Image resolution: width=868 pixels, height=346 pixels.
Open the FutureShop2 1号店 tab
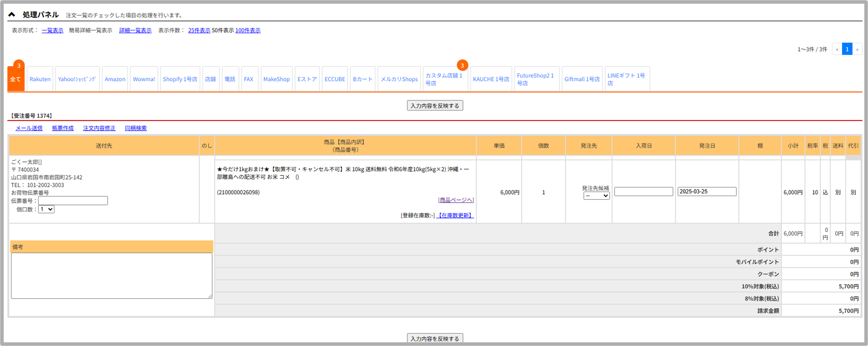536,79
